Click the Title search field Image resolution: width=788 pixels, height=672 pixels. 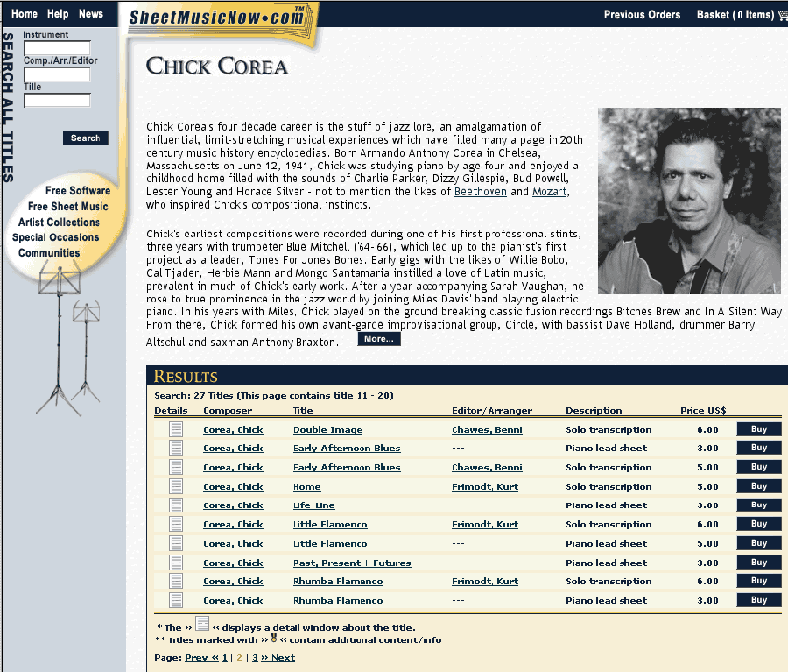click(57, 101)
